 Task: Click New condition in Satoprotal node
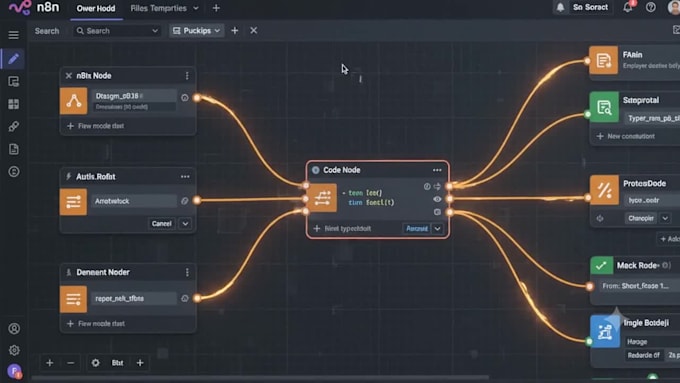(626, 136)
